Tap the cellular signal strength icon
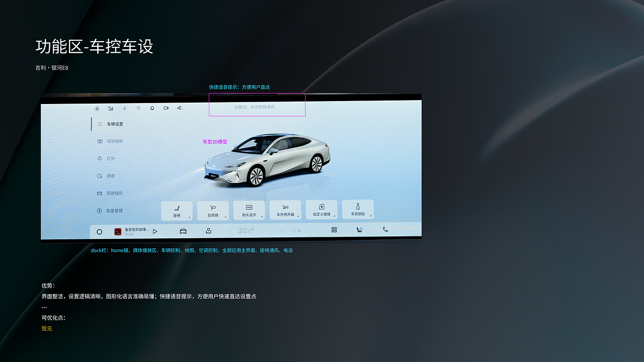Screen dimensions: 644x362 111,108
